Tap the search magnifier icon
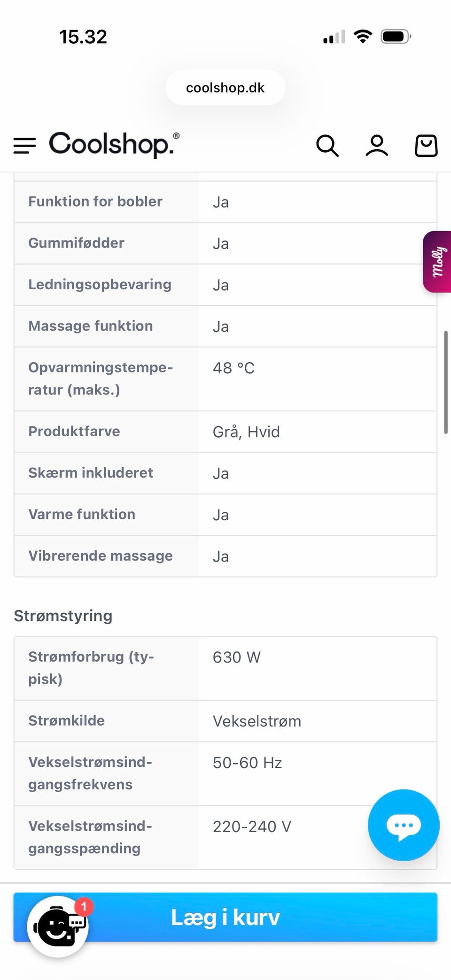 (327, 146)
